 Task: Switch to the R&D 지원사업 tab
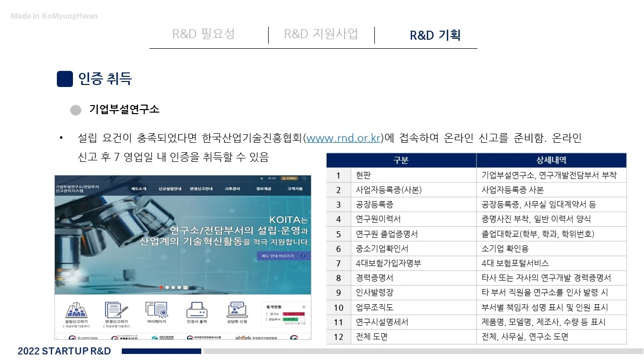[x=320, y=35]
